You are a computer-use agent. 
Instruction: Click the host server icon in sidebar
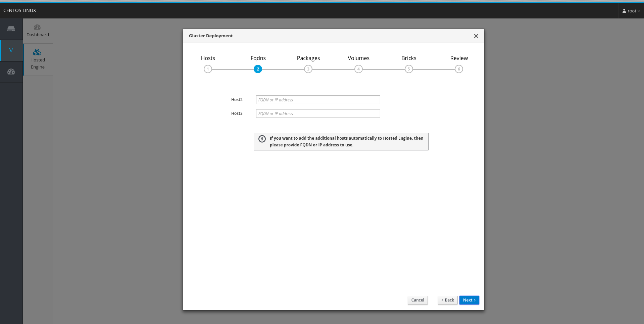coord(11,29)
